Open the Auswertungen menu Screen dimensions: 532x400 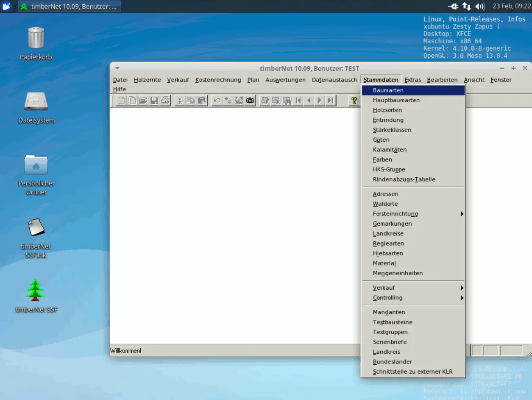tap(285, 80)
